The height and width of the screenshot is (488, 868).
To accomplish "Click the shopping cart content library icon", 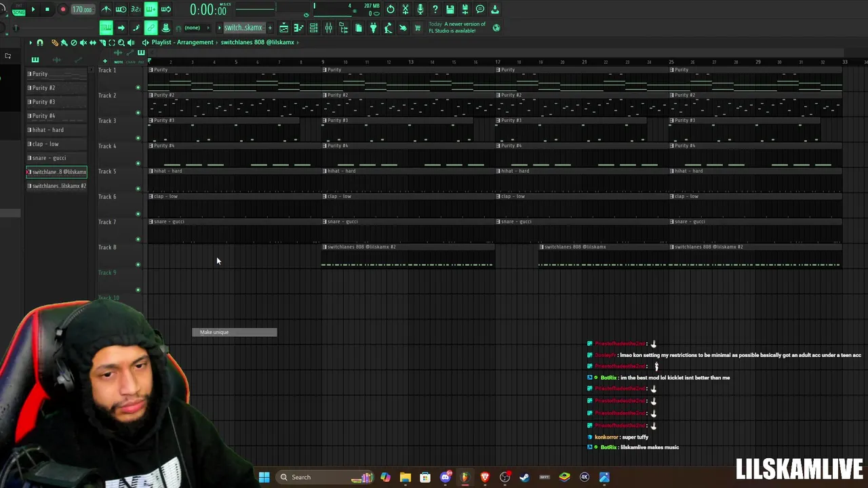I will (418, 28).
